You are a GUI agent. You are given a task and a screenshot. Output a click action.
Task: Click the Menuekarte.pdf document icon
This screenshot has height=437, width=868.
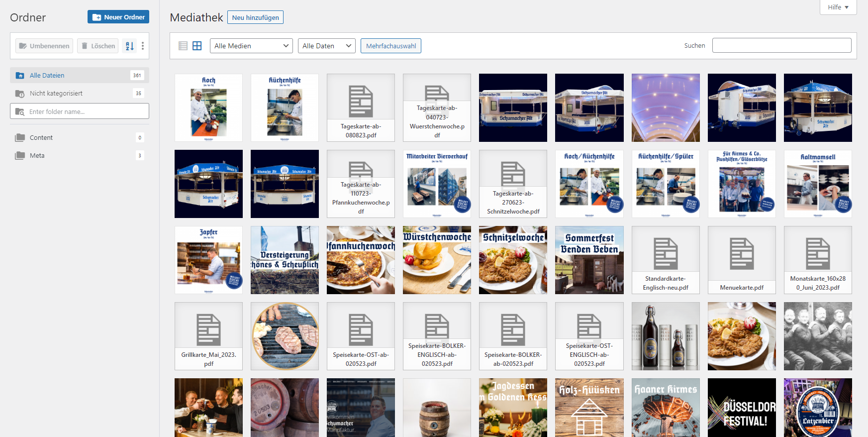click(x=742, y=253)
